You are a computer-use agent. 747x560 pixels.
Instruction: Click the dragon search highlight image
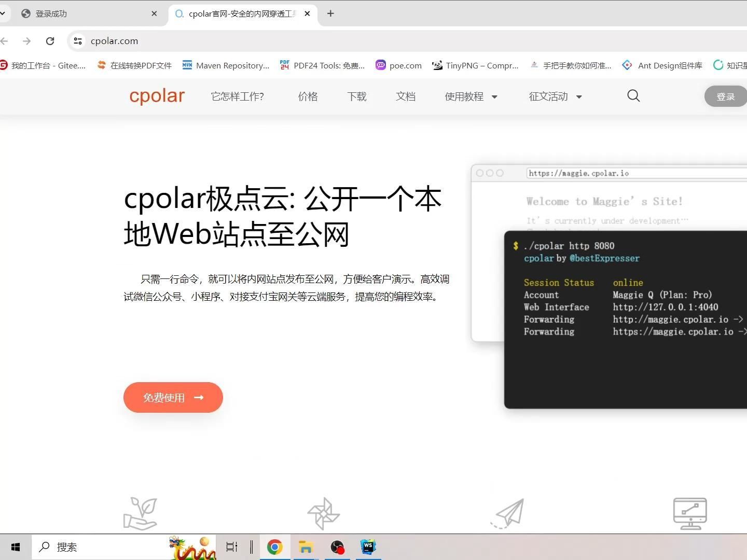tap(192, 548)
